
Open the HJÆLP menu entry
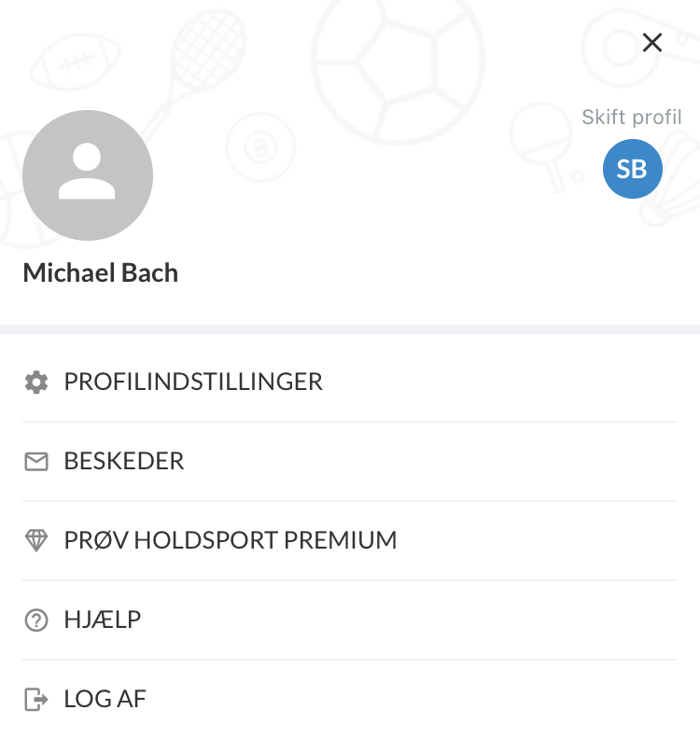[x=350, y=620]
